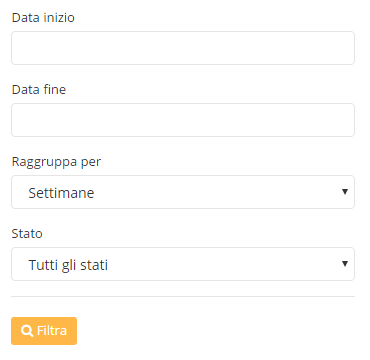Focus the Data fine date field
The width and height of the screenshot is (370, 360).
183,120
